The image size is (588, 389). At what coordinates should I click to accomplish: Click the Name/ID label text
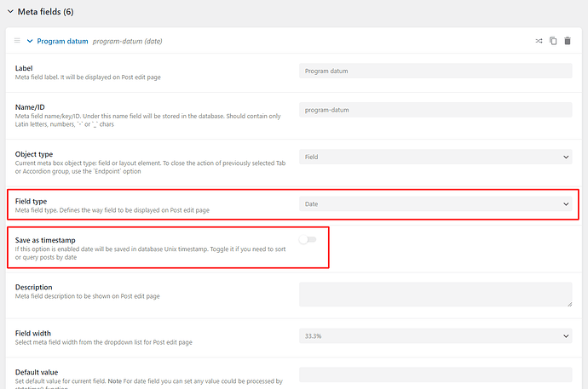[30, 107]
